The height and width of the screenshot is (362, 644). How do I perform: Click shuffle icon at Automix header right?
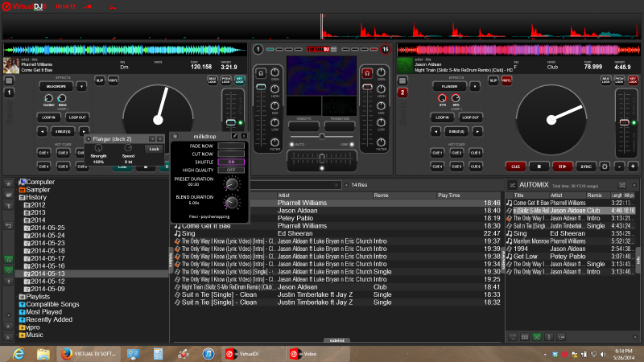coord(622,185)
